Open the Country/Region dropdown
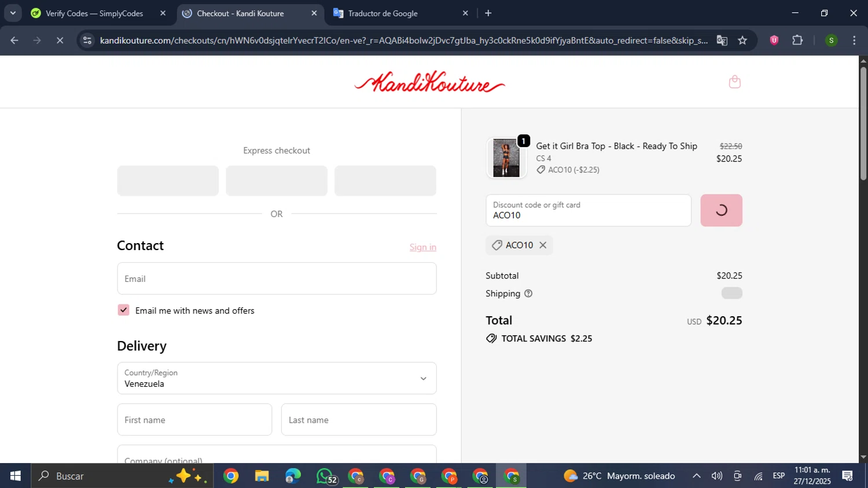Image resolution: width=868 pixels, height=488 pixels. pos(277,378)
